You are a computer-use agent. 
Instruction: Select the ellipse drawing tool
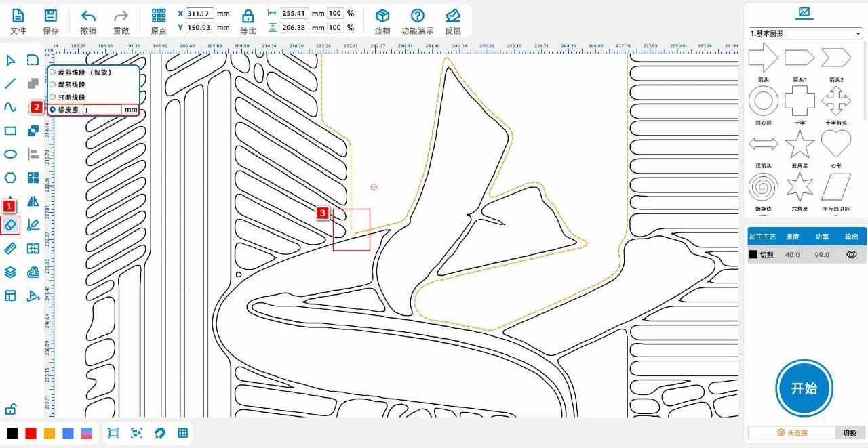pos(10,155)
